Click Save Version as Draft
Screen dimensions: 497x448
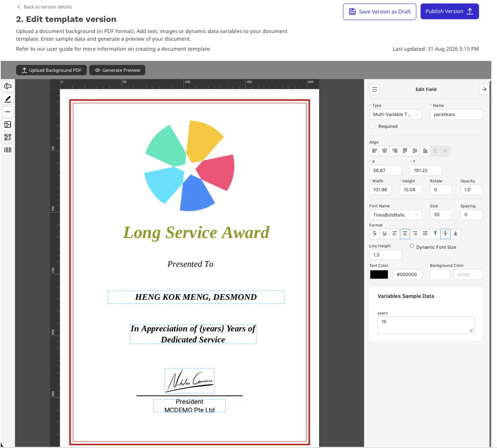tap(379, 12)
